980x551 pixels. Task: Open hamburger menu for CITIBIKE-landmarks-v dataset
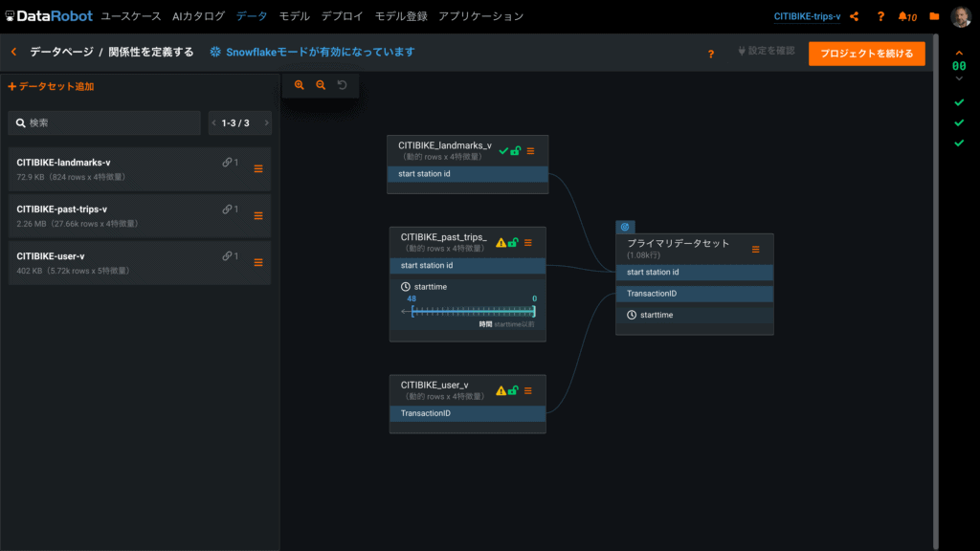pyautogui.click(x=257, y=169)
